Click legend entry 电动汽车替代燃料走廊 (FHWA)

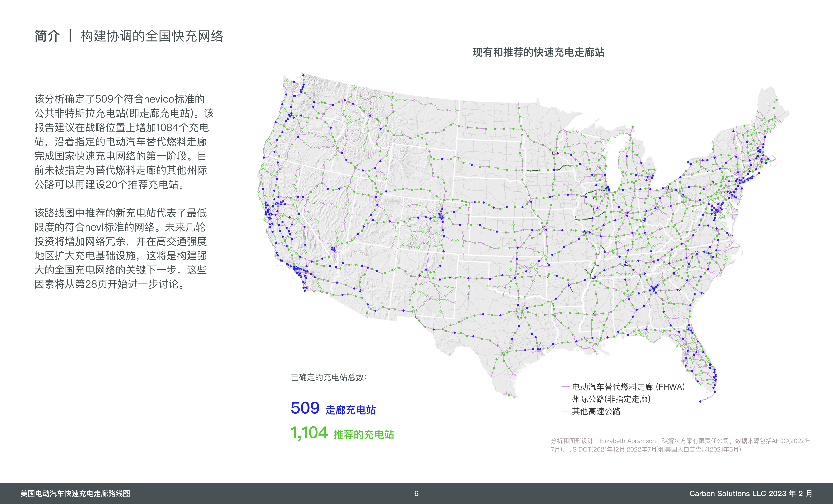pos(628,387)
